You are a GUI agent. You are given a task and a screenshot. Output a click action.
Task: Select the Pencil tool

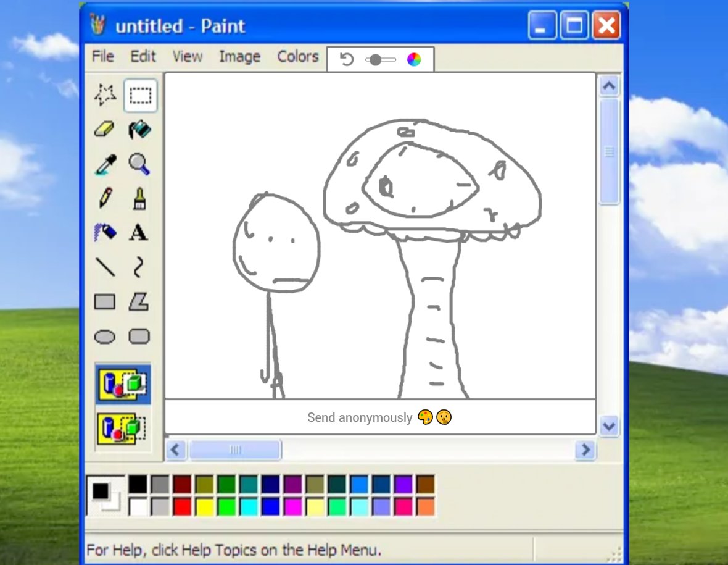click(x=105, y=198)
